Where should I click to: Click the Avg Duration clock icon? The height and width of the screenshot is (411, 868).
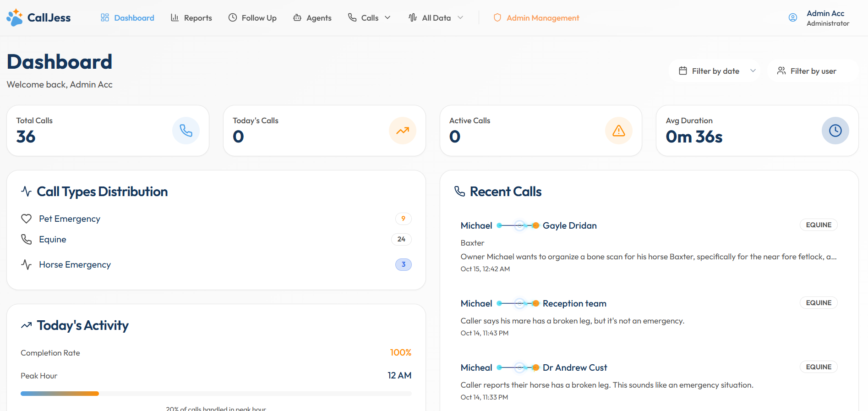[x=835, y=131]
